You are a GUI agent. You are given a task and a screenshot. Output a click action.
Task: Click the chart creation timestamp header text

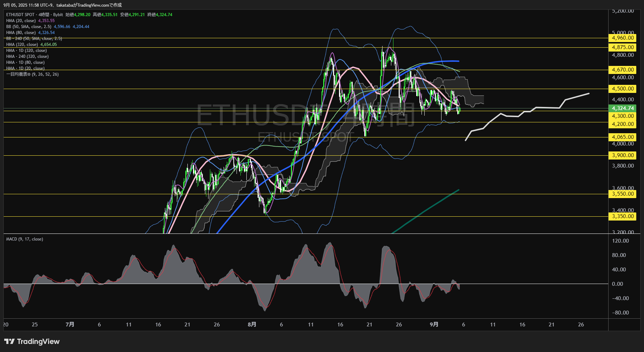63,5
